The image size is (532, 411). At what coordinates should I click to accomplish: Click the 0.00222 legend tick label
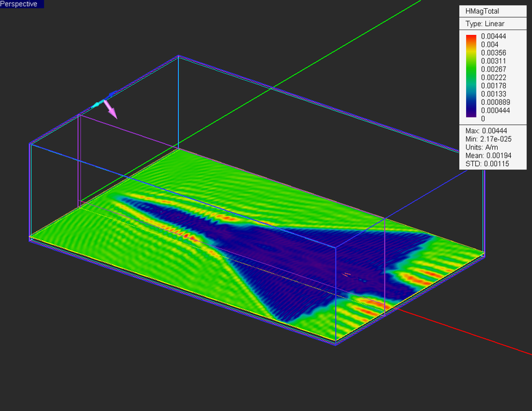pyautogui.click(x=493, y=78)
